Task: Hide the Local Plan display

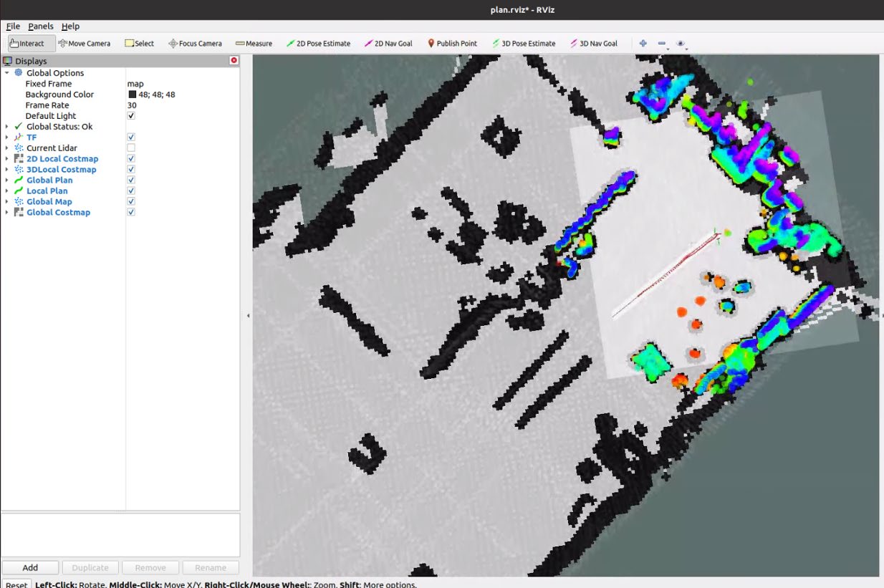Action: click(131, 191)
